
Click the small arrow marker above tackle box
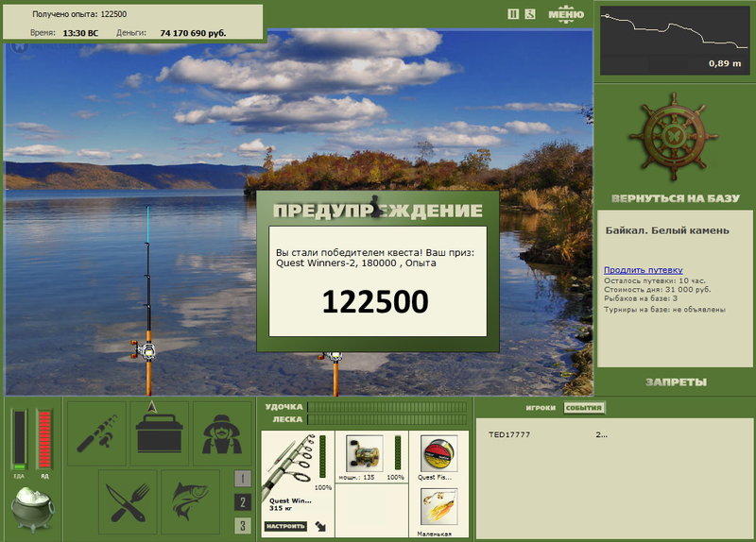tap(152, 406)
